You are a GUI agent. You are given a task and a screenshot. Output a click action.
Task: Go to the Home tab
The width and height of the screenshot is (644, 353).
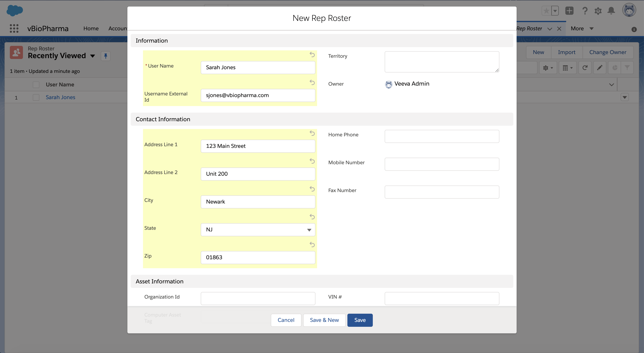(x=91, y=28)
